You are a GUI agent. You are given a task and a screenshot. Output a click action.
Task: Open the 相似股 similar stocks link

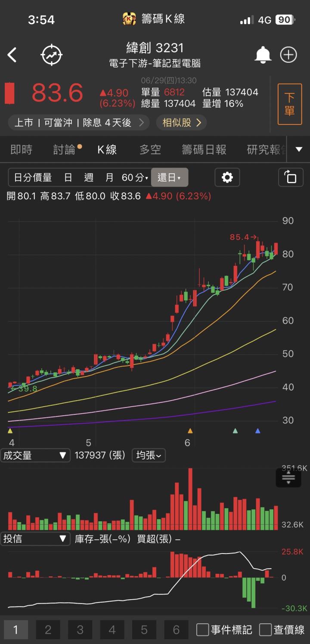(181, 123)
